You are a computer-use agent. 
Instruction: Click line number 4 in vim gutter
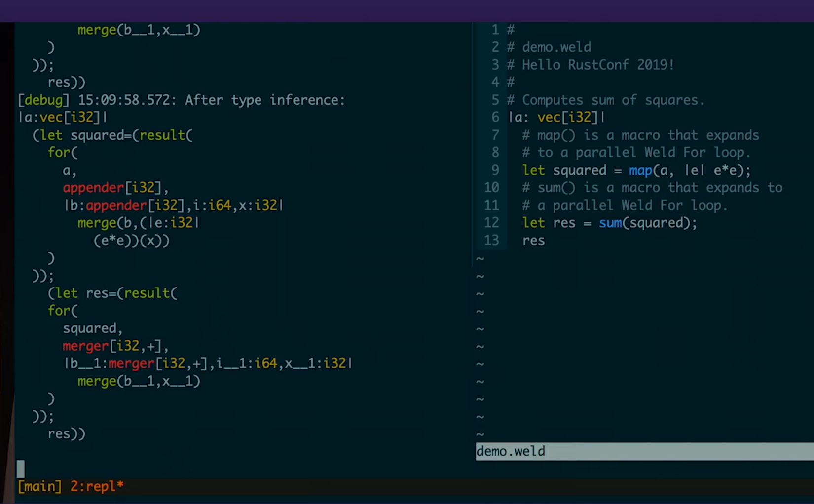pyautogui.click(x=495, y=82)
